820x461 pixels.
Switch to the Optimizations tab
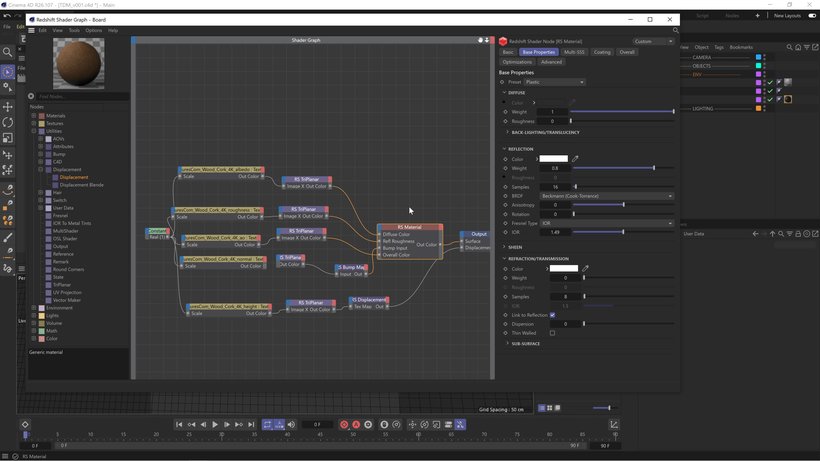(x=517, y=62)
